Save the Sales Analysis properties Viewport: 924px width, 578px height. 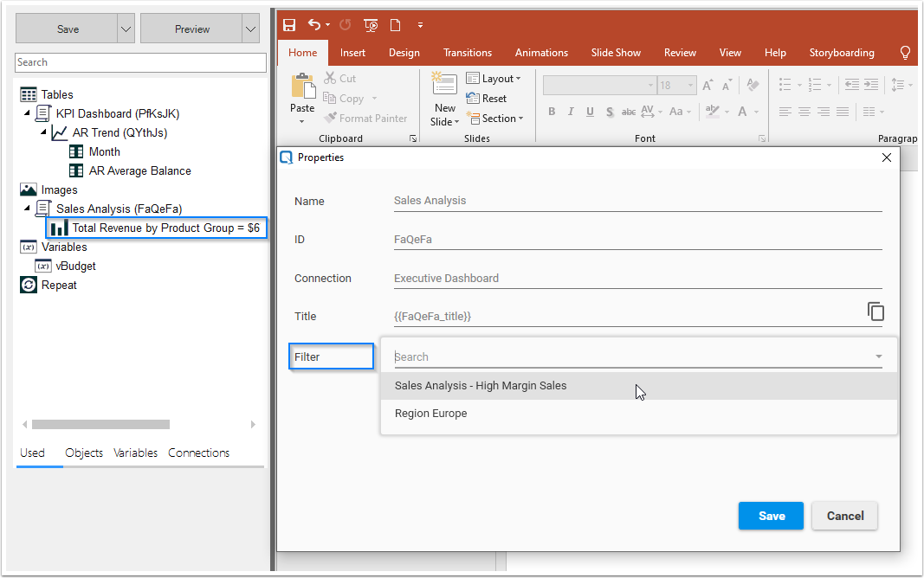771,516
